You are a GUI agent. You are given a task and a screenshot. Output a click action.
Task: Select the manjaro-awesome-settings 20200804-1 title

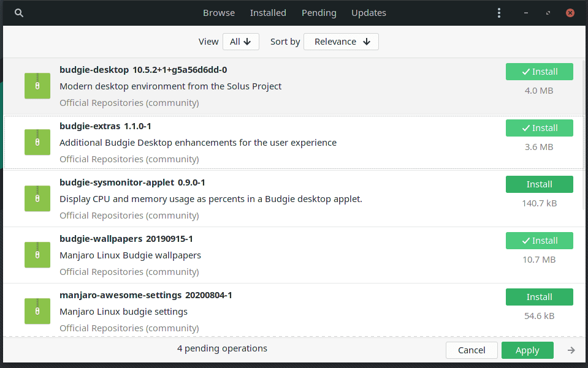146,295
